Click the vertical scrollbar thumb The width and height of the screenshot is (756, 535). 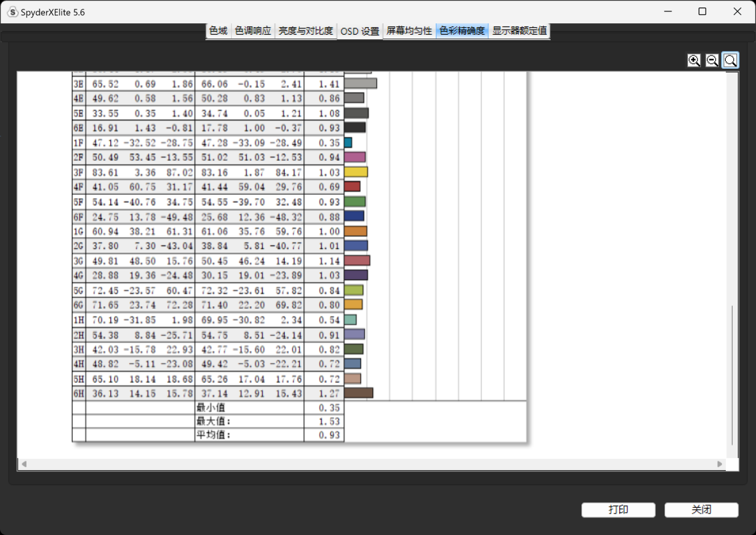[x=732, y=376]
